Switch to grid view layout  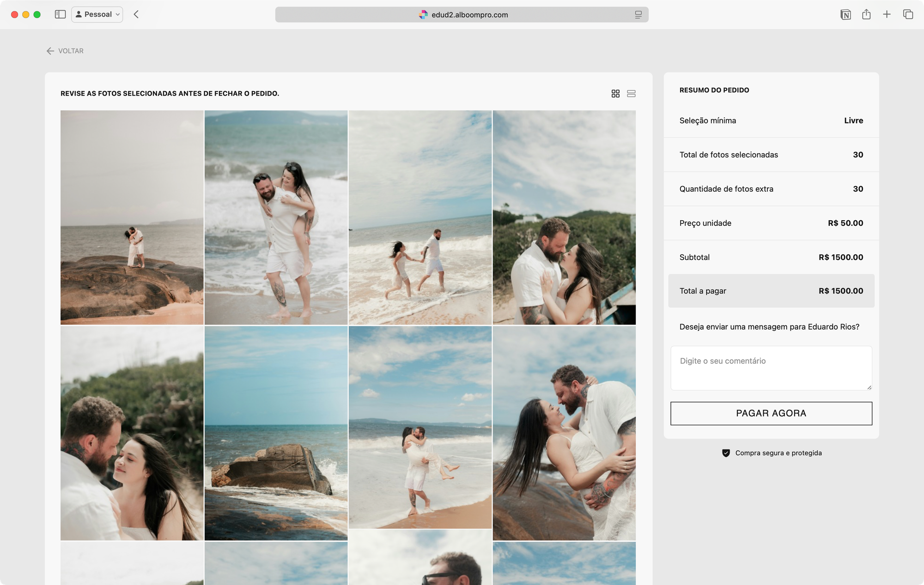[x=615, y=93]
